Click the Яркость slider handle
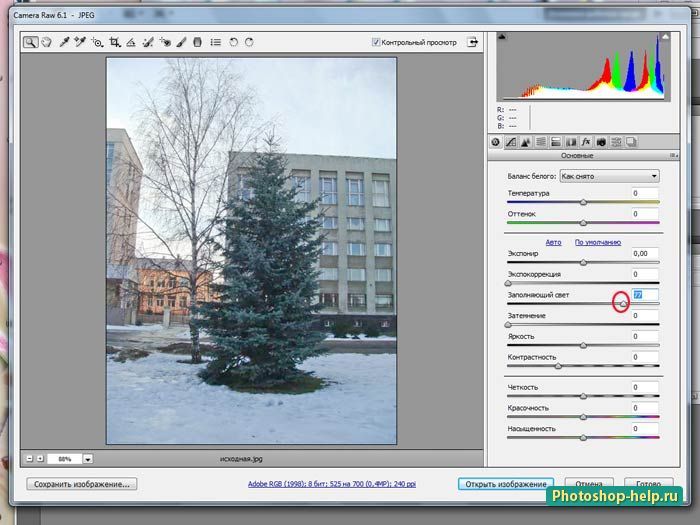The height and width of the screenshot is (525, 700). point(583,346)
